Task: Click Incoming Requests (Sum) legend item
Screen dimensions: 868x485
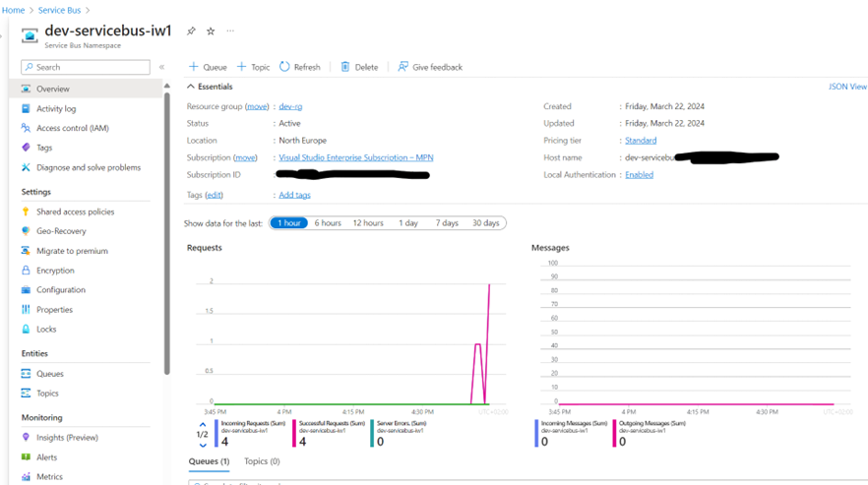Action: click(x=251, y=434)
